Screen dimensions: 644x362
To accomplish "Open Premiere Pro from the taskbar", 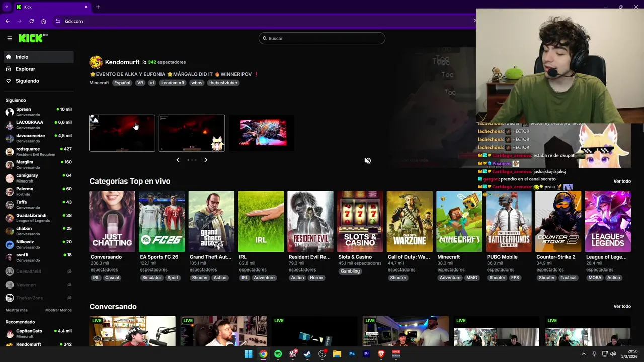I will click(x=366, y=354).
